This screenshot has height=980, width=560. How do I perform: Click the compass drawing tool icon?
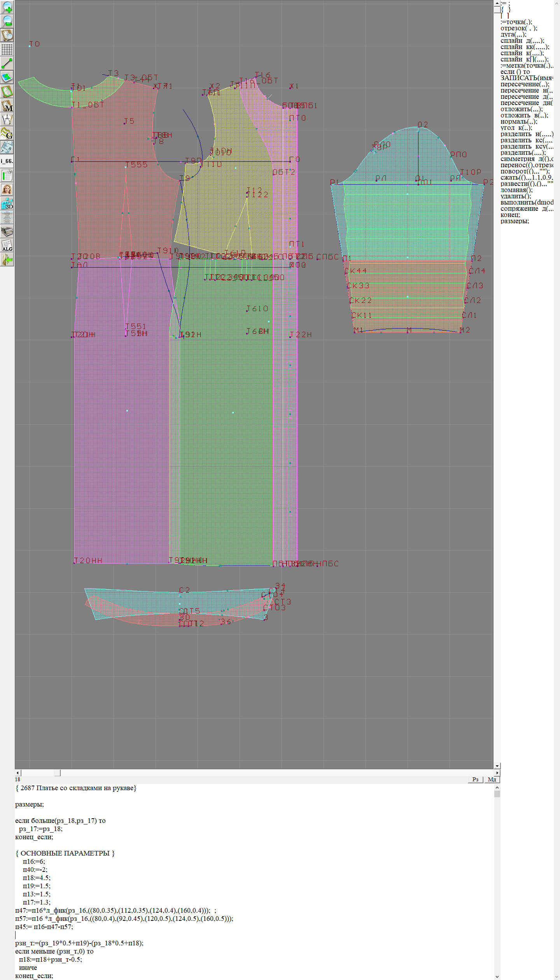(7, 119)
